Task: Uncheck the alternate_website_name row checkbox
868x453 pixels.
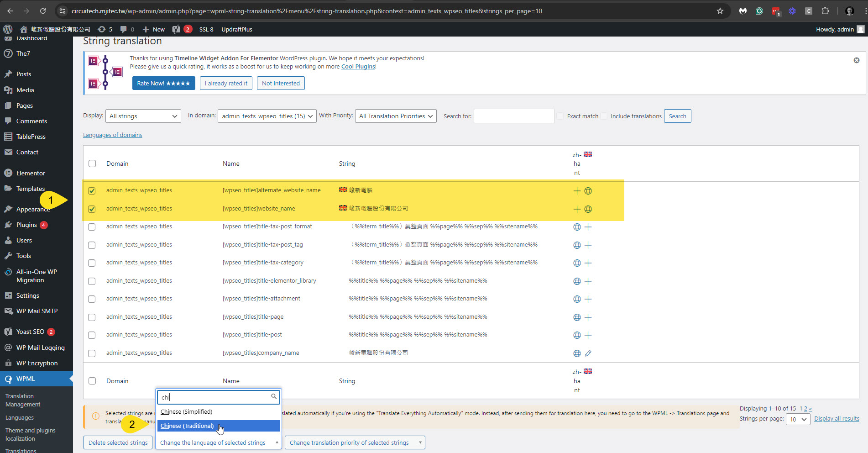Action: 92,191
